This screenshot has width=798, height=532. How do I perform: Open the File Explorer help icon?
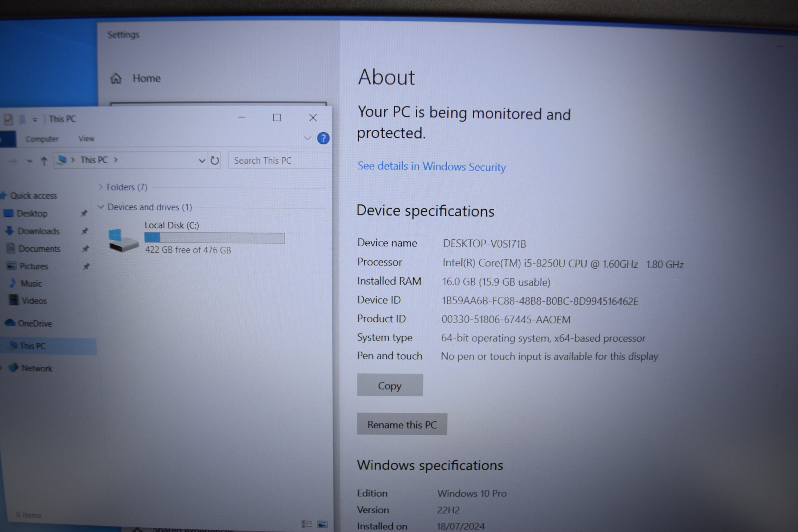tap(323, 138)
